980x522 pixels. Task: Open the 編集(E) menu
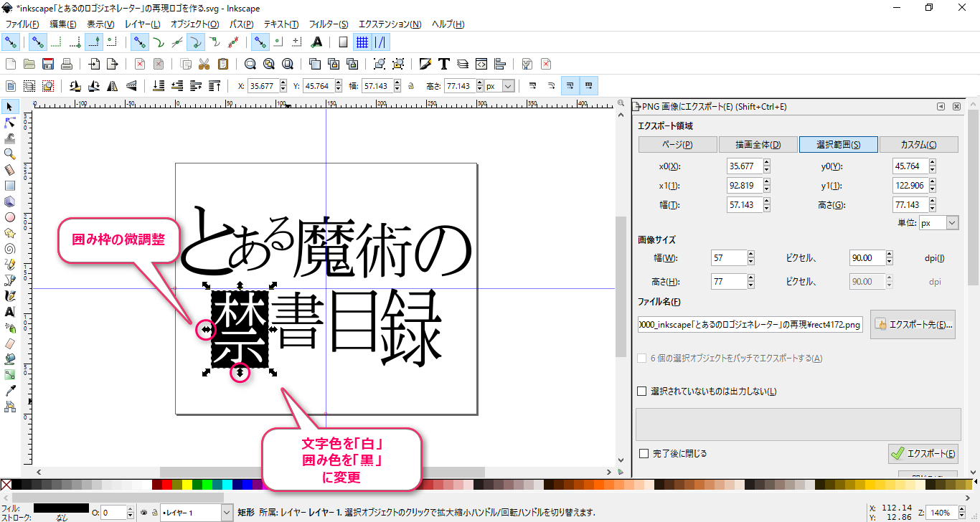coord(63,24)
